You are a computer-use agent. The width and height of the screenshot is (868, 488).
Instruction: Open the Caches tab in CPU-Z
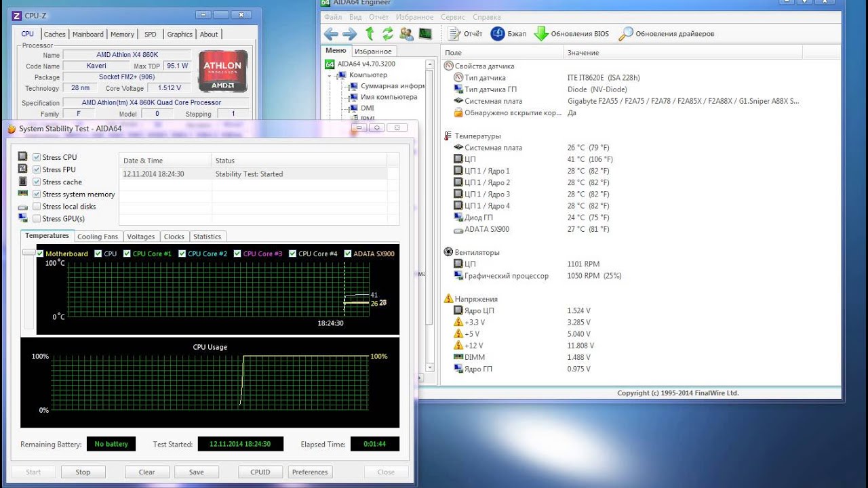55,35
